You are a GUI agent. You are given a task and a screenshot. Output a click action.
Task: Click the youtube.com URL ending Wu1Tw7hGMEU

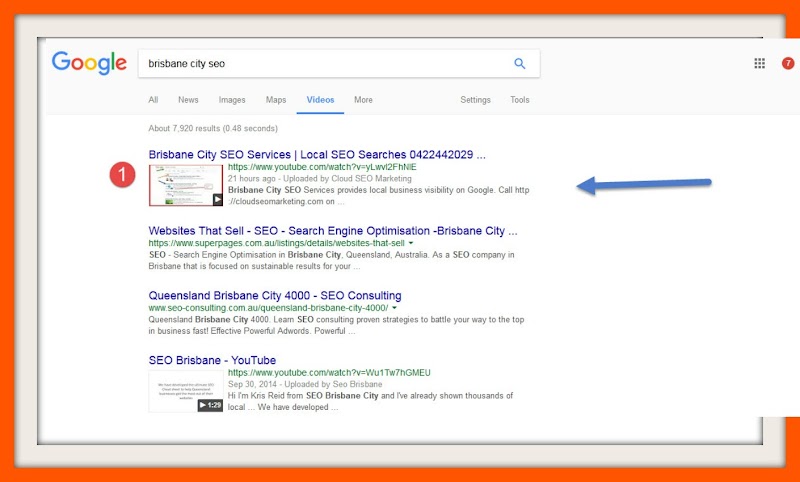(x=329, y=373)
